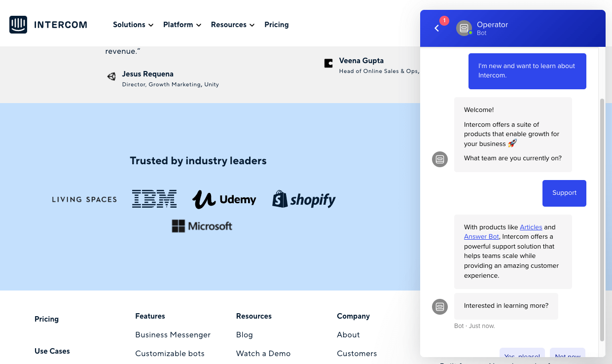Viewport: 612px width, 364px height.
Task: Click the Udemy logo
Action: 224,199
